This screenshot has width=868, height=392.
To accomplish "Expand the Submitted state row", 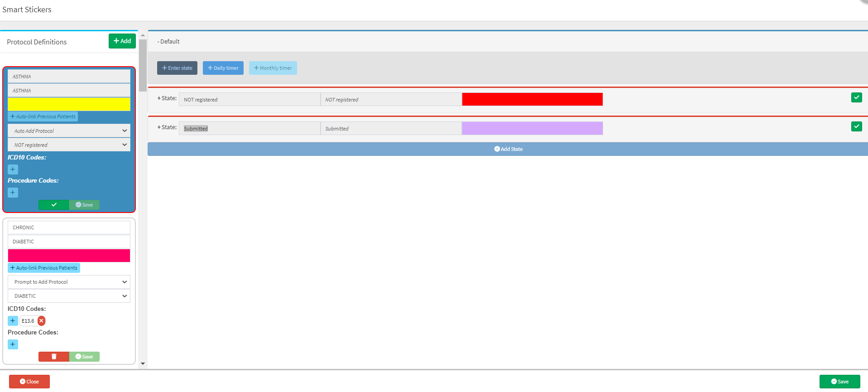I will (x=167, y=127).
